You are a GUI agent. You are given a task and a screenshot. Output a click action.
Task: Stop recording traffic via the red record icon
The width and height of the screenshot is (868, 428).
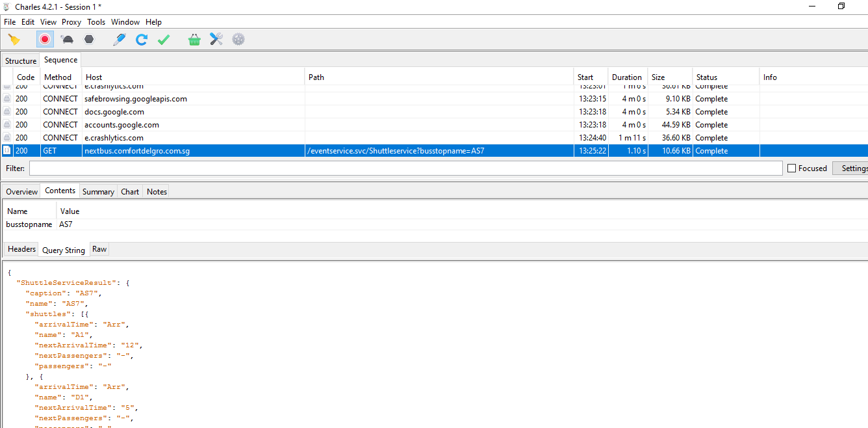tap(44, 39)
